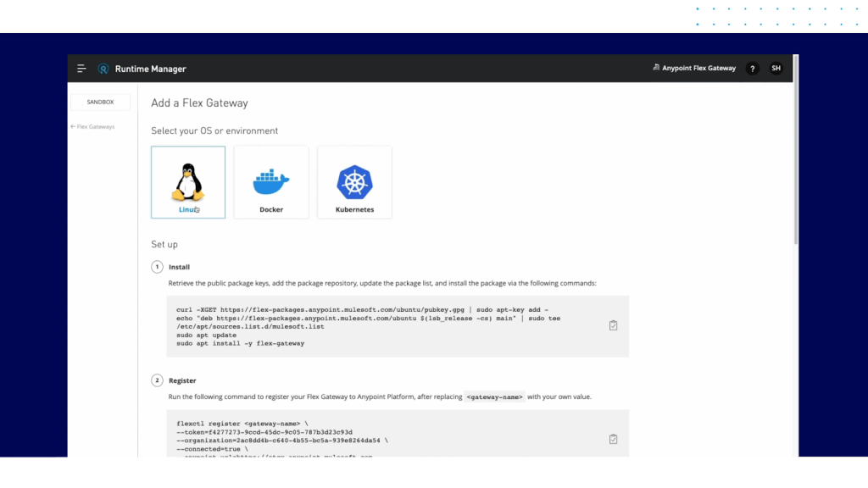868x488 pixels.
Task: Click the <gateway-name> inline code placeholder
Action: (495, 396)
